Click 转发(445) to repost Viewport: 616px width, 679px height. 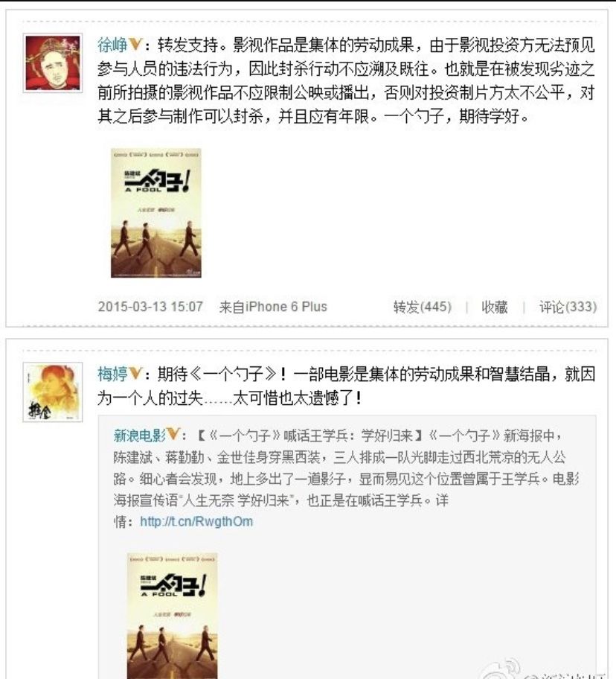[x=423, y=307]
